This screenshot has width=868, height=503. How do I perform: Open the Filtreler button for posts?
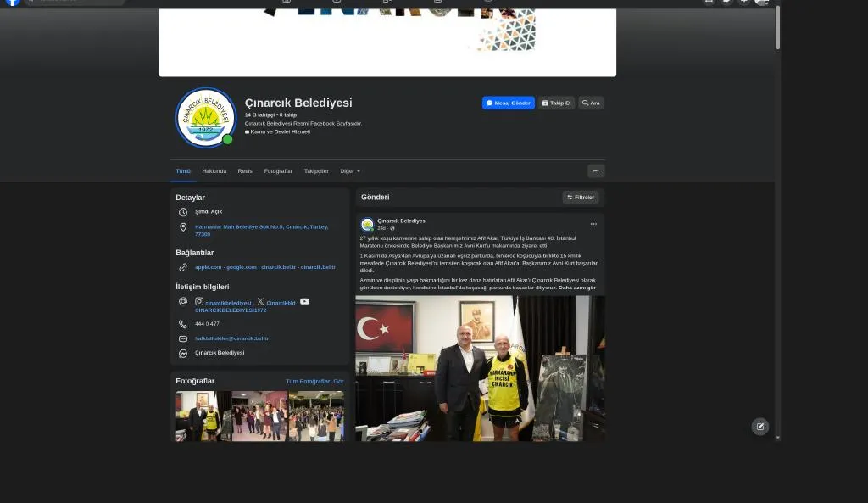(580, 197)
